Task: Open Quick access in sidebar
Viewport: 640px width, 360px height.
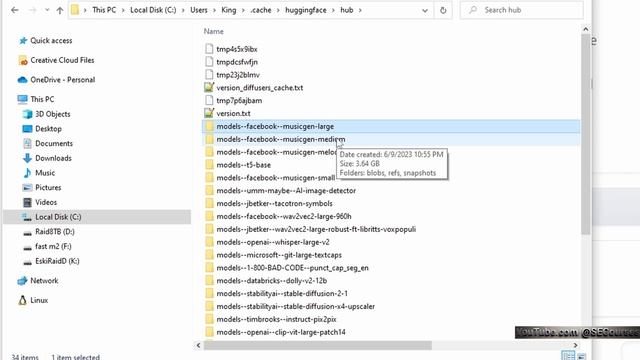Action: pos(51,40)
